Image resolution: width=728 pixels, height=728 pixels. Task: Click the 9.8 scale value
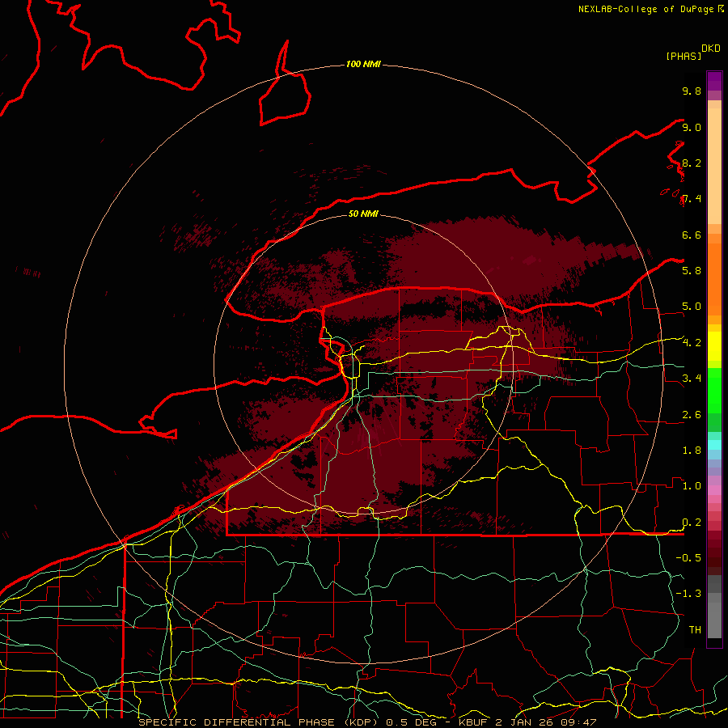point(692,91)
